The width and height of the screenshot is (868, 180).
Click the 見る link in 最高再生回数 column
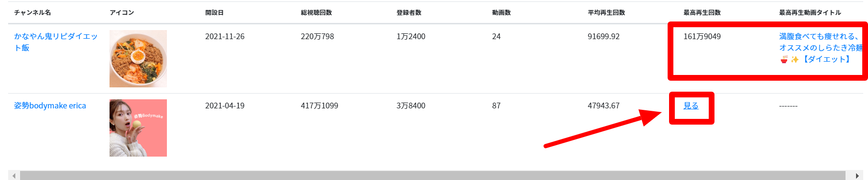tap(691, 106)
